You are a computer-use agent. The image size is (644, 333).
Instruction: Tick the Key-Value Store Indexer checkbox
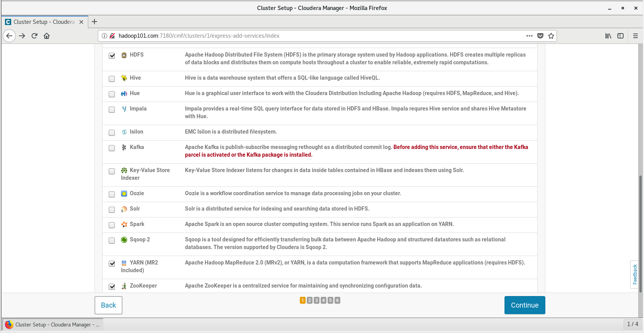(x=112, y=171)
